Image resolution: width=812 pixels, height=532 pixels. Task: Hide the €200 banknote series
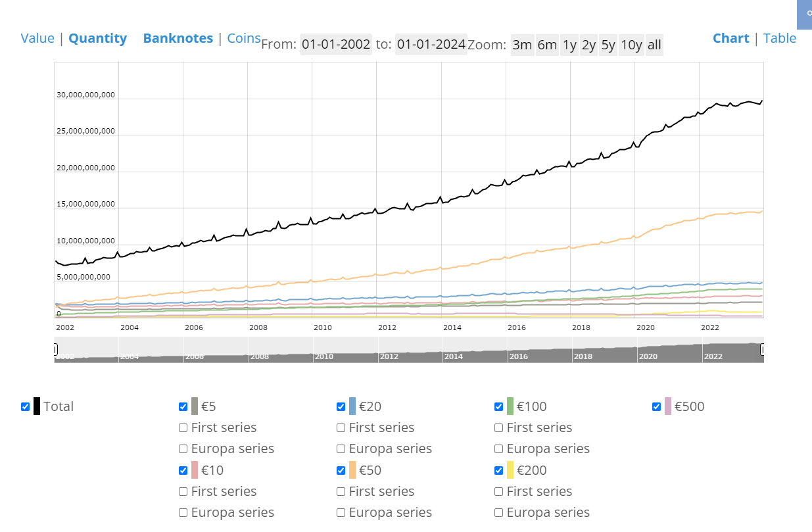[498, 470]
